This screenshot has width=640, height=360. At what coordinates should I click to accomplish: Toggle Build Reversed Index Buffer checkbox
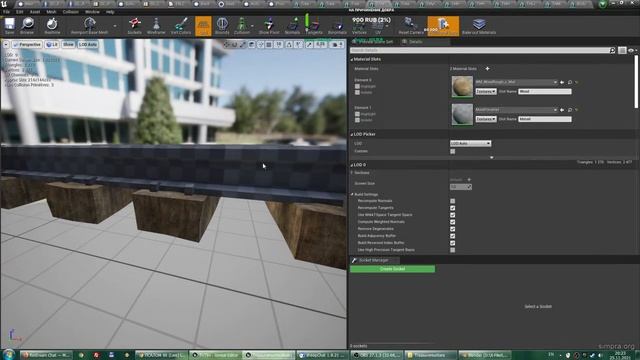pyautogui.click(x=453, y=243)
